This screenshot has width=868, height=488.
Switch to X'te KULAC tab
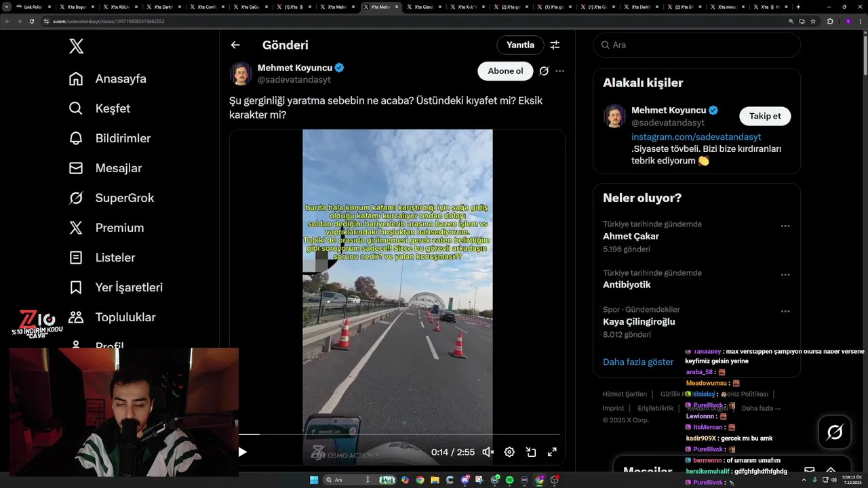[119, 7]
